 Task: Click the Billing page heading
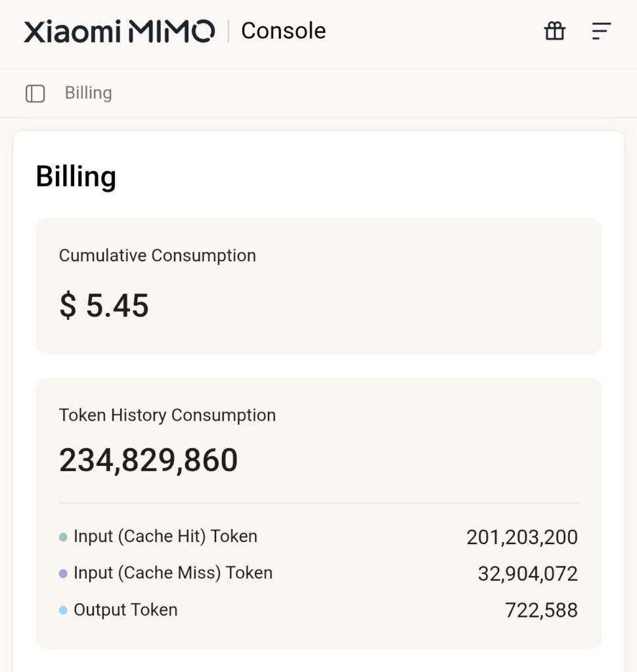(x=76, y=176)
